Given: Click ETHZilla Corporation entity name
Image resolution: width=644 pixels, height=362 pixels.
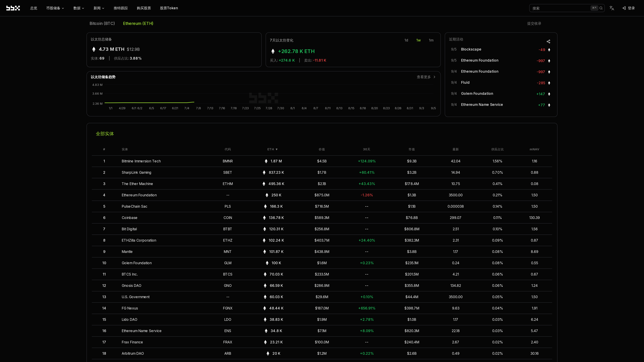Looking at the screenshot, I should click(x=139, y=240).
